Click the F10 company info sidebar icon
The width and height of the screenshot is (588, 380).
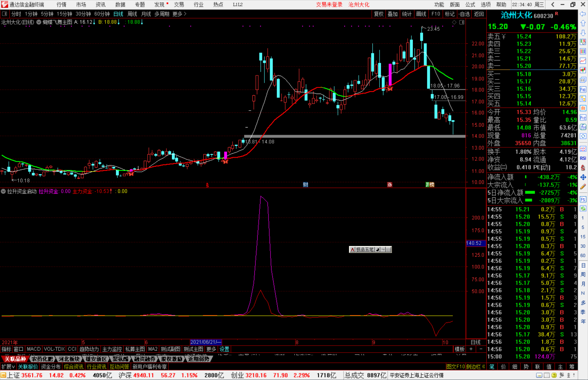[x=583, y=89]
